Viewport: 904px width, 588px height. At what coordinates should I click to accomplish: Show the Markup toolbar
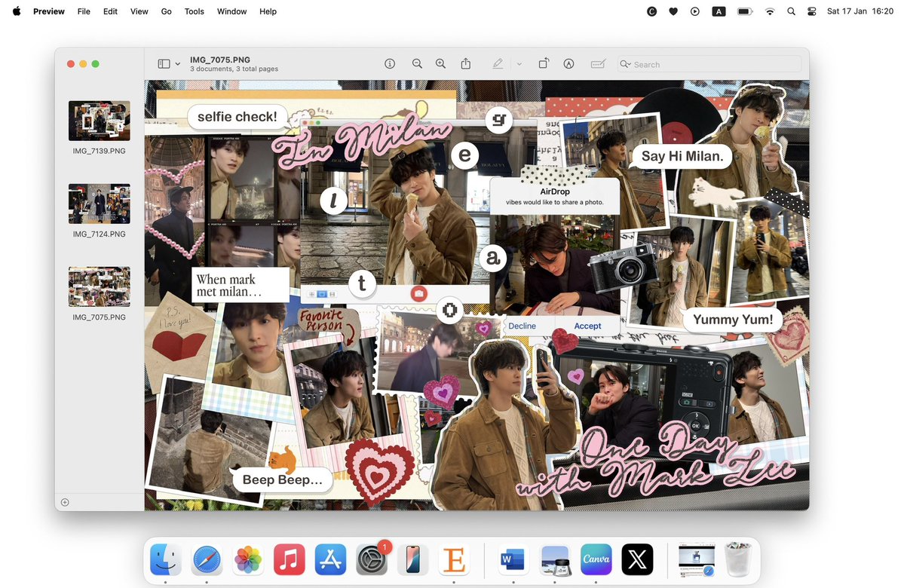pyautogui.click(x=568, y=64)
